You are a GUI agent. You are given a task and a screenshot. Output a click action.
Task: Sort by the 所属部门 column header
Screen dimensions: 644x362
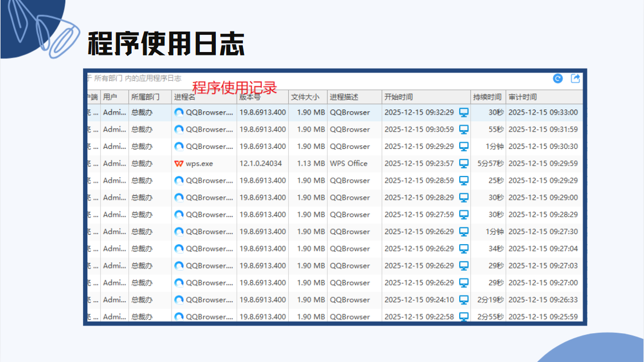point(150,97)
